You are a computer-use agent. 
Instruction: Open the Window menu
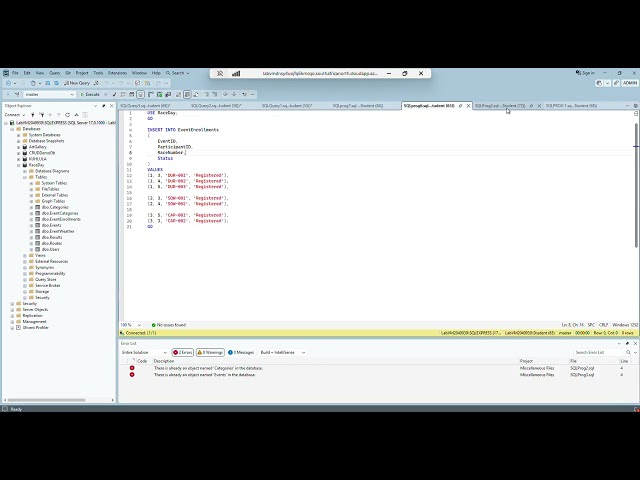(x=139, y=73)
